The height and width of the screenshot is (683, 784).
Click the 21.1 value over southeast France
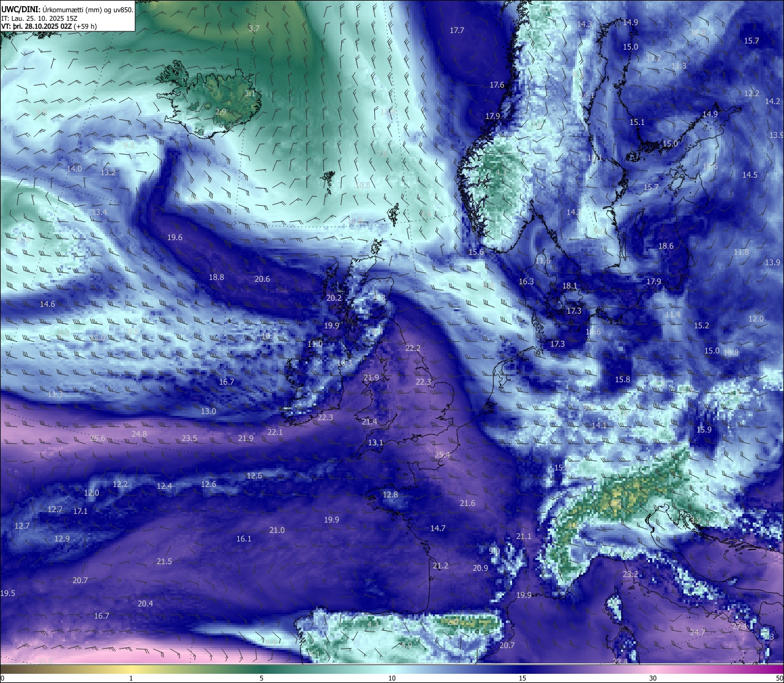click(x=524, y=536)
